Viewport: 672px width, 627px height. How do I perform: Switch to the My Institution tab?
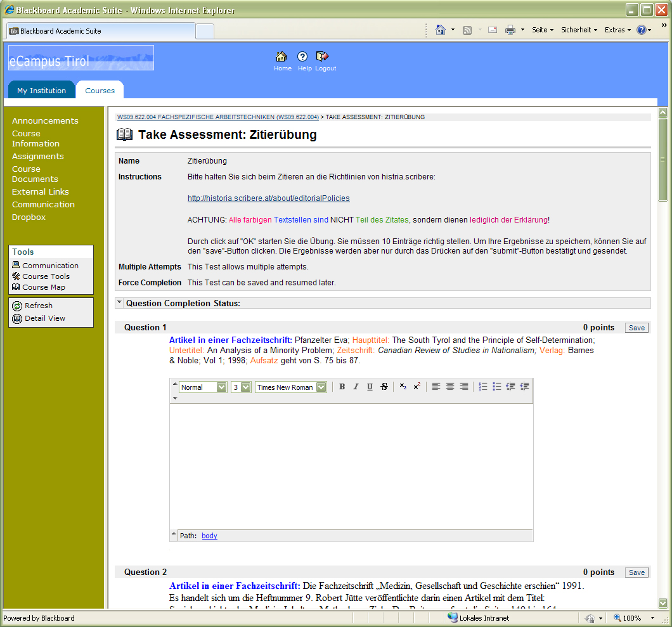tap(41, 91)
